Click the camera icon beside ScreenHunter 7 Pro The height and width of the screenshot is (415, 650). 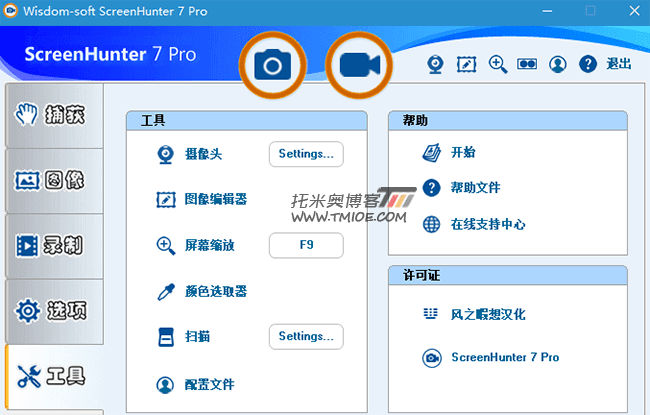[x=432, y=358]
